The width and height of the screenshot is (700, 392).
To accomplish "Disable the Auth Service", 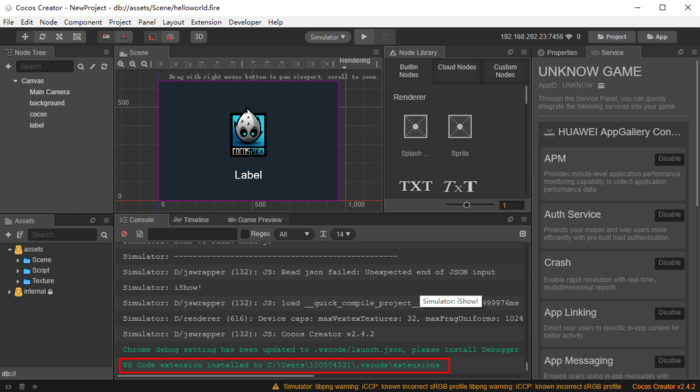I will 669,215.
